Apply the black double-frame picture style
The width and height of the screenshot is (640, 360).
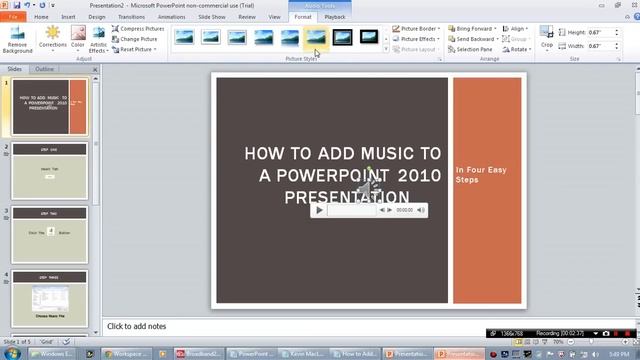[x=342, y=37]
